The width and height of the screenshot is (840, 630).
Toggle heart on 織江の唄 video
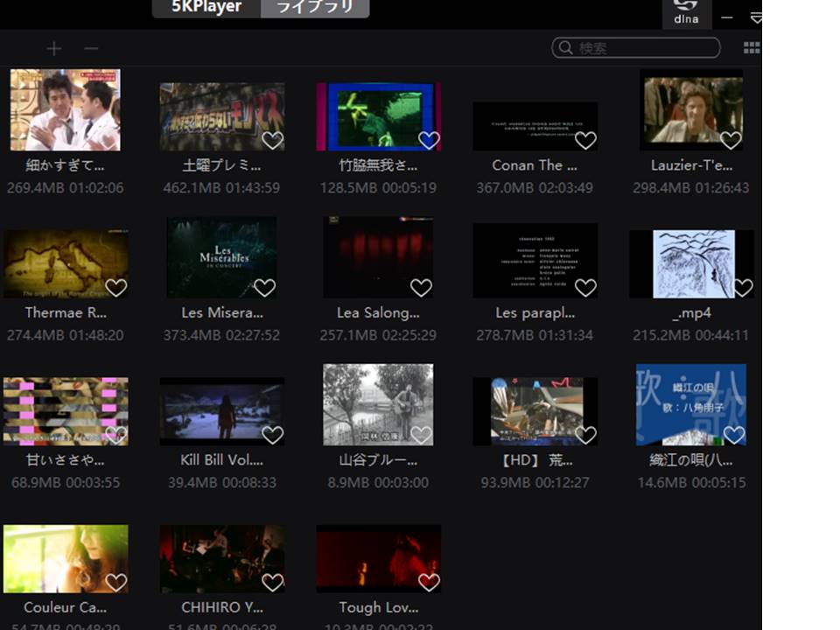(734, 435)
